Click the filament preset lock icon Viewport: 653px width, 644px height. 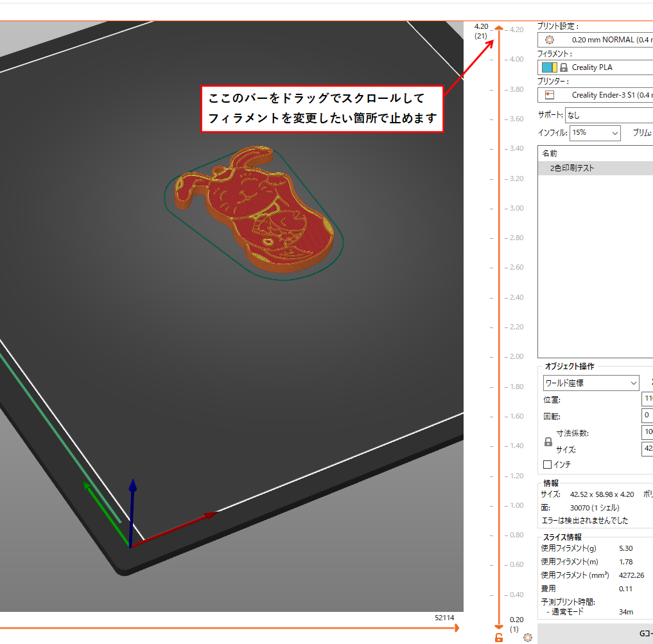[x=564, y=67]
